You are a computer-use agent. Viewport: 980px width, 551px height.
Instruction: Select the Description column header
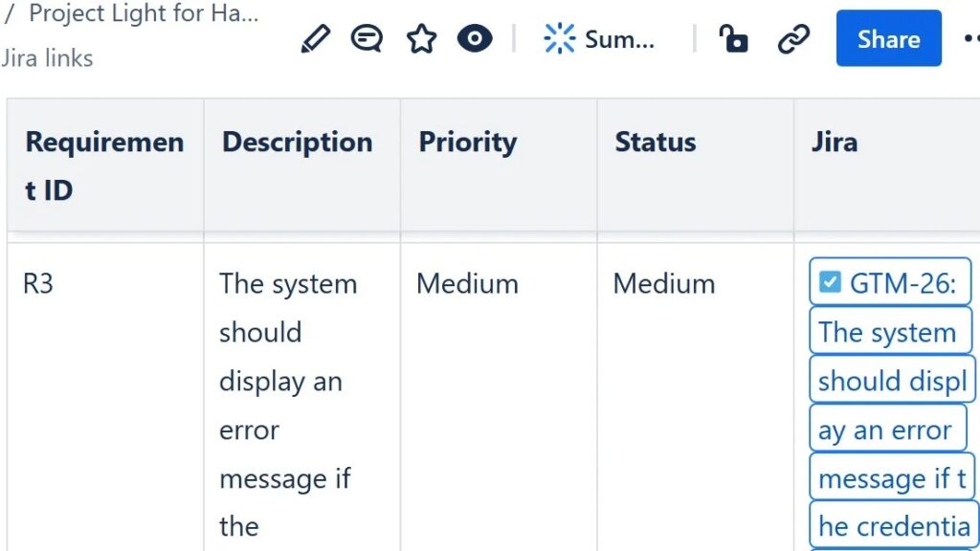click(298, 143)
